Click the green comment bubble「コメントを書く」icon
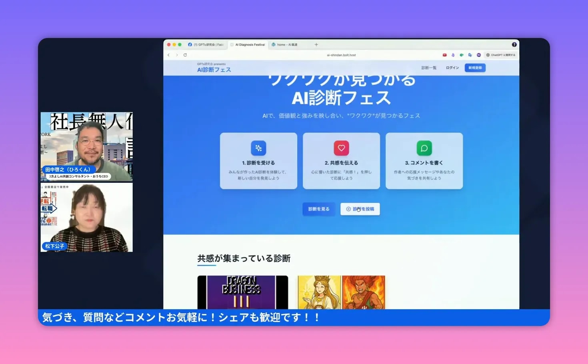This screenshot has width=588, height=364. [x=424, y=148]
